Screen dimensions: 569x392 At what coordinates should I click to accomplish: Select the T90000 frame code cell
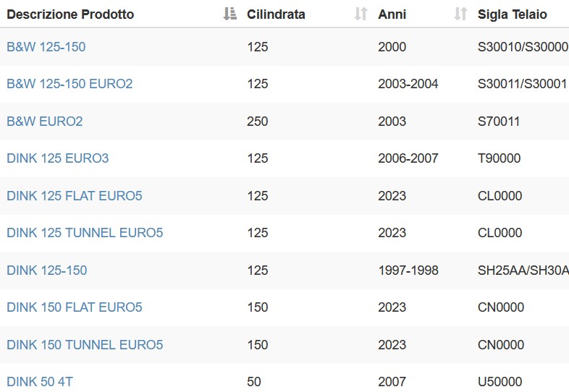click(499, 158)
